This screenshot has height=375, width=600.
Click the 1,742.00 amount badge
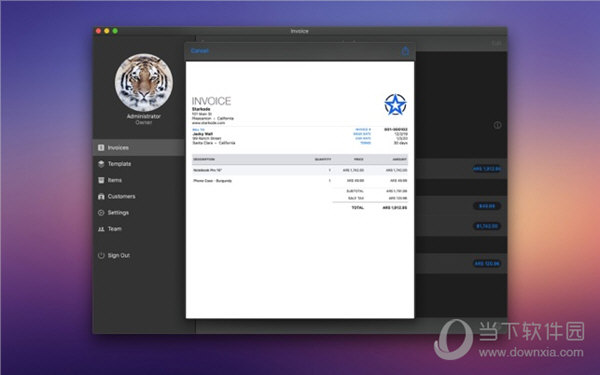(487, 226)
